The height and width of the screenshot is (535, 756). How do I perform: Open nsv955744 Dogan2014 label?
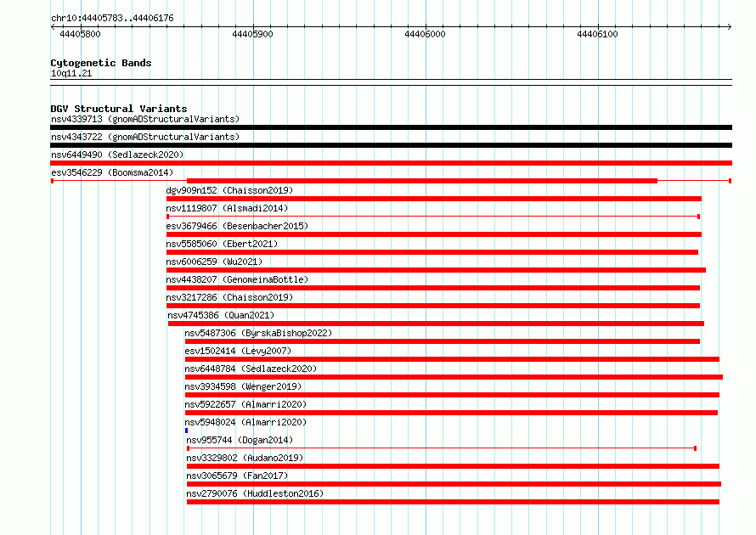240,440
